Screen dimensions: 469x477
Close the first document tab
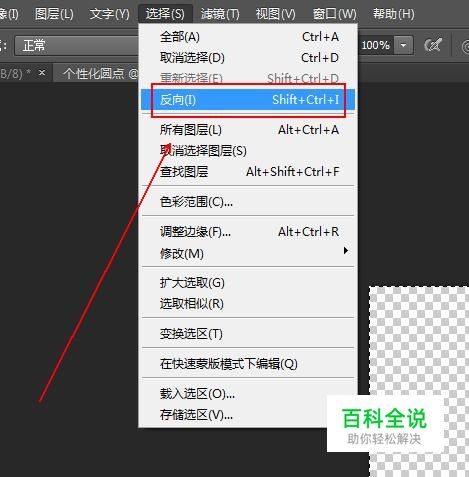tap(42, 72)
